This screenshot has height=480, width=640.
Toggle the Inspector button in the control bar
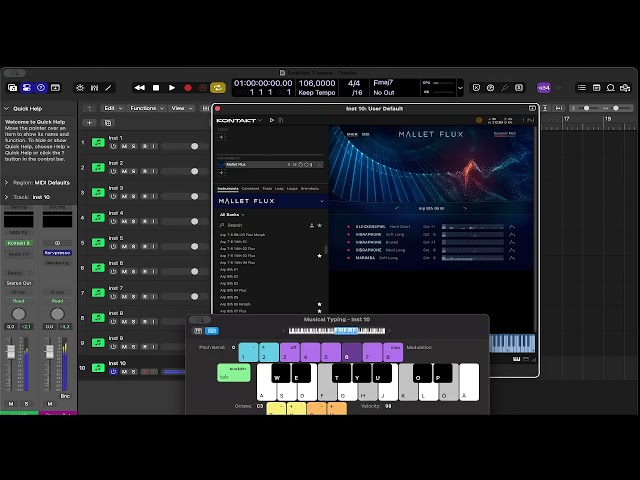(27, 88)
